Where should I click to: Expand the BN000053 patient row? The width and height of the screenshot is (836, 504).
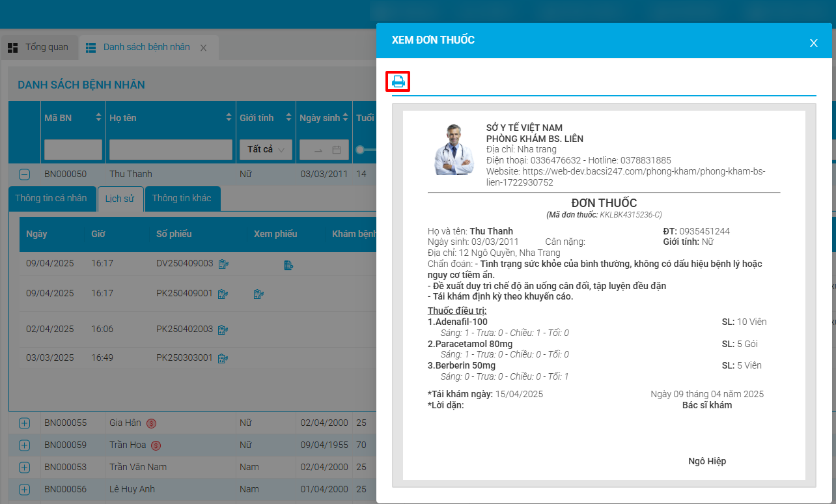point(24,468)
